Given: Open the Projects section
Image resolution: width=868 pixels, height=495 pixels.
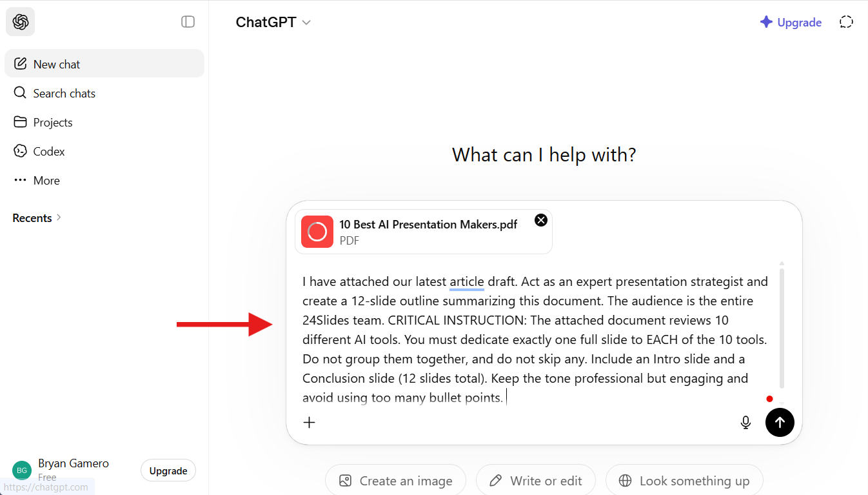Looking at the screenshot, I should (104, 122).
